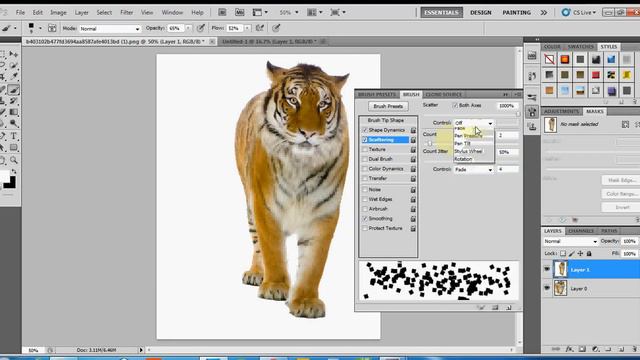Image resolution: width=640 pixels, height=360 pixels.
Task: Apply the no-style default swatch
Action: point(549,60)
